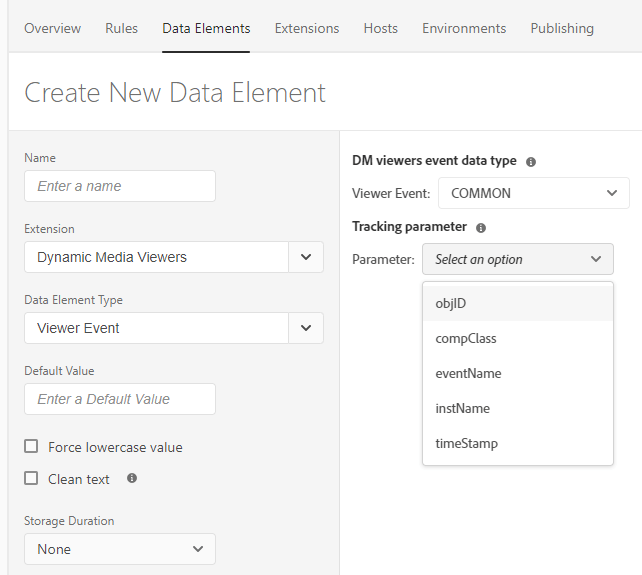642x575 pixels.
Task: Click the Name input field
Action: pos(119,186)
